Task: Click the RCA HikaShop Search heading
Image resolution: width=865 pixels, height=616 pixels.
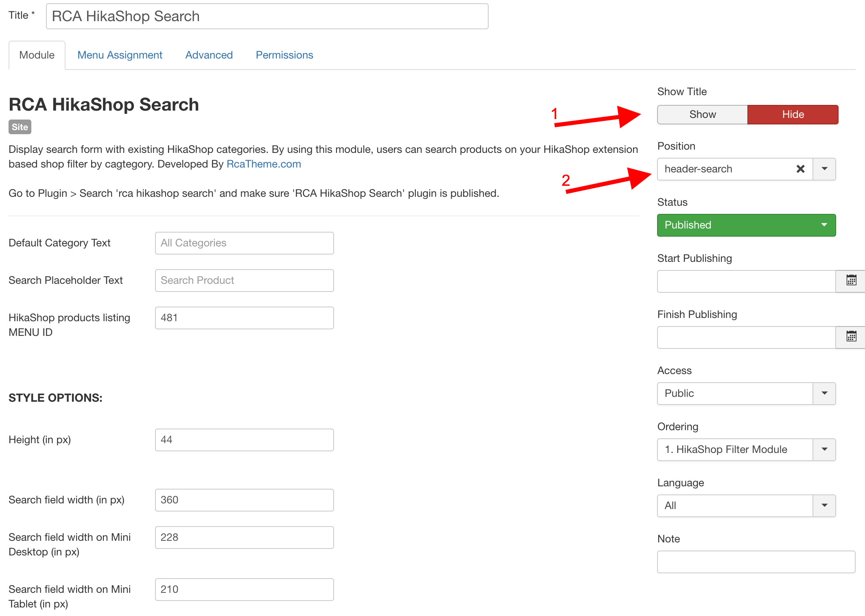Action: 104,104
